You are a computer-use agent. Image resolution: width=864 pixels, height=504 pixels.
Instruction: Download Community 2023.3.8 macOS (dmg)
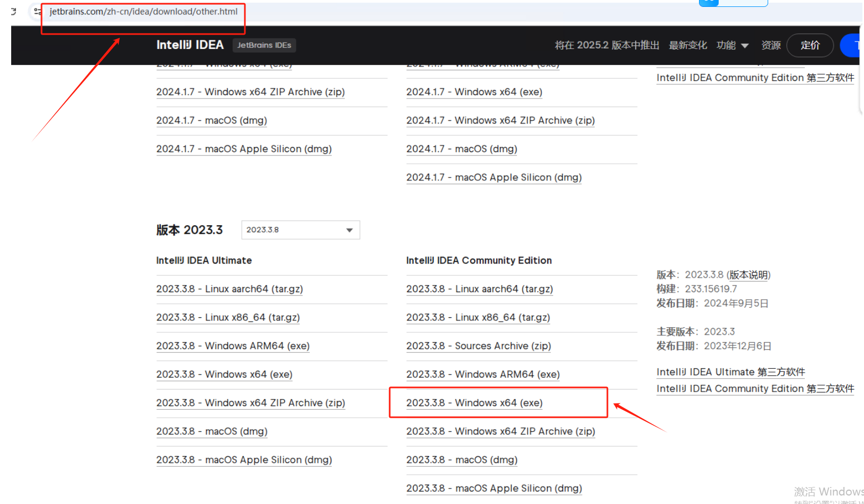[x=462, y=460]
